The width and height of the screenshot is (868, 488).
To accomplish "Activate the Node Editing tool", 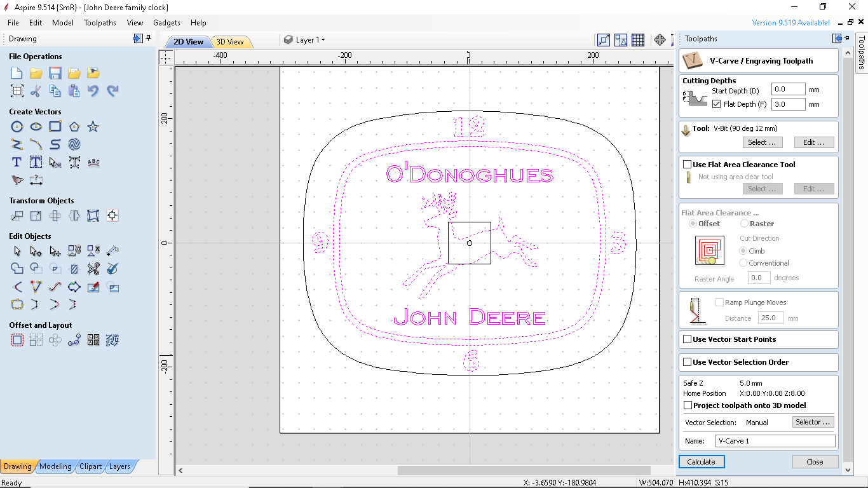I will click(x=36, y=251).
